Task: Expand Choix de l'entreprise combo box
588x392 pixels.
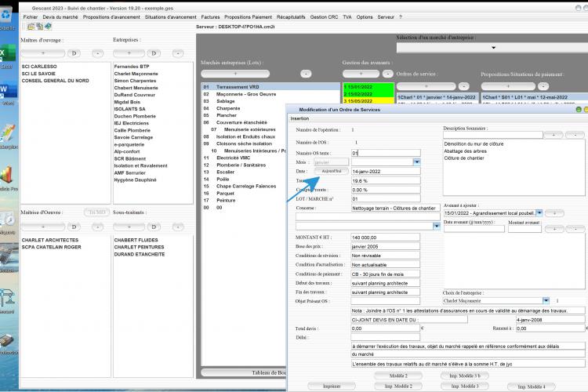Action: (546, 300)
